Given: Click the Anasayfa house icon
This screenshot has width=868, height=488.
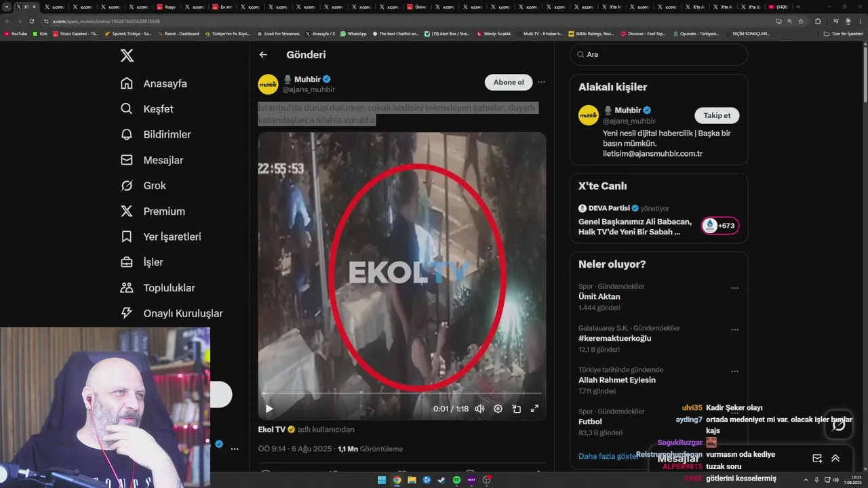Looking at the screenshot, I should (127, 83).
